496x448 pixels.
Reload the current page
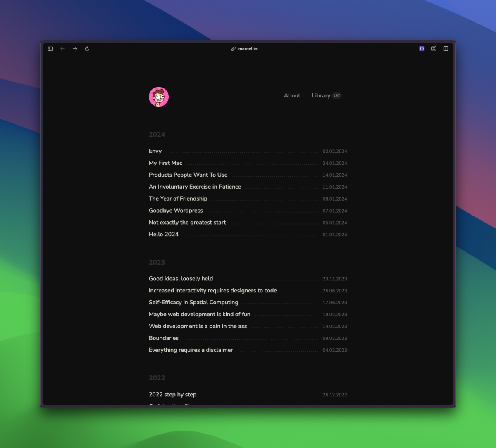point(87,49)
